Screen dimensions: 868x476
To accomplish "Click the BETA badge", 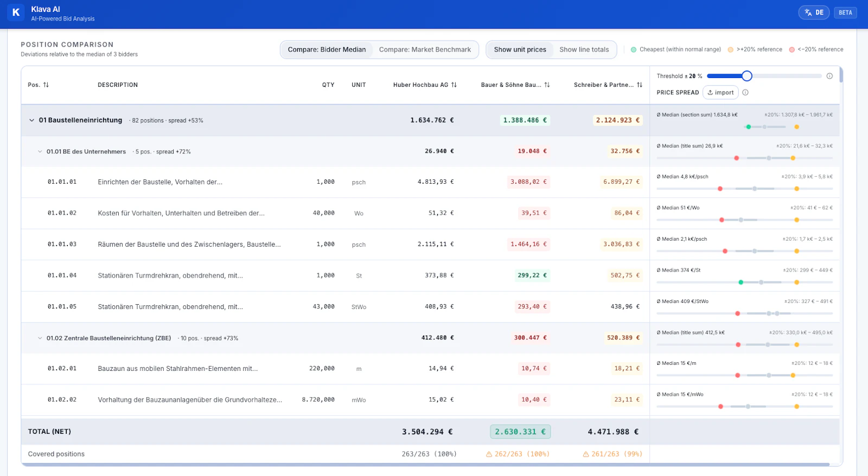I will 845,12.
